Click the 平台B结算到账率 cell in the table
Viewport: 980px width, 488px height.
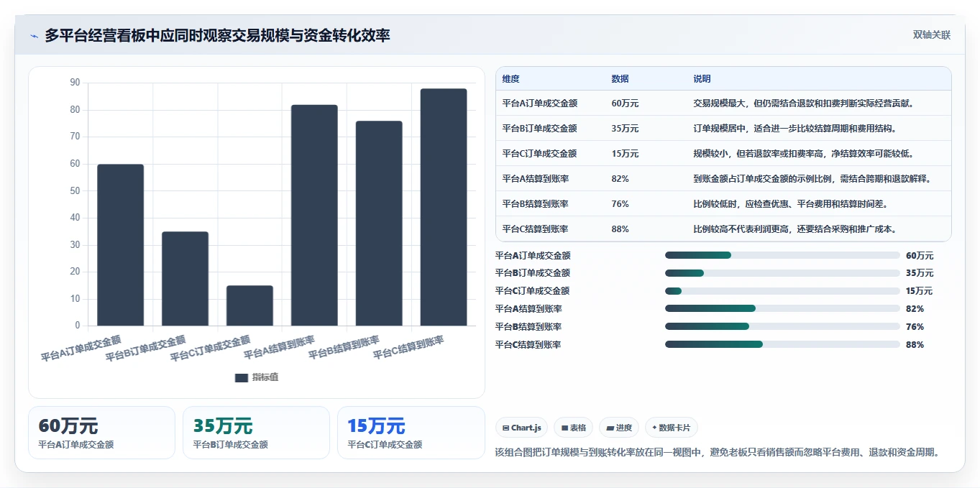click(535, 204)
